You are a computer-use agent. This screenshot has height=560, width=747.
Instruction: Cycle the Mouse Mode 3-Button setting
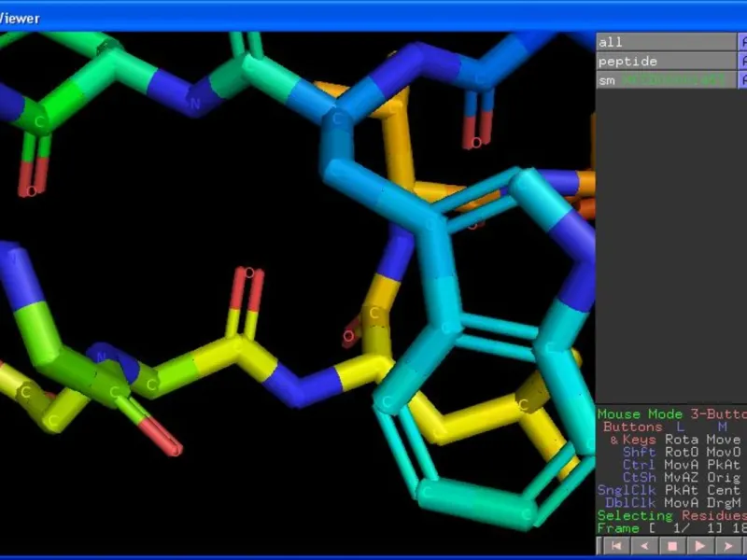coord(672,413)
